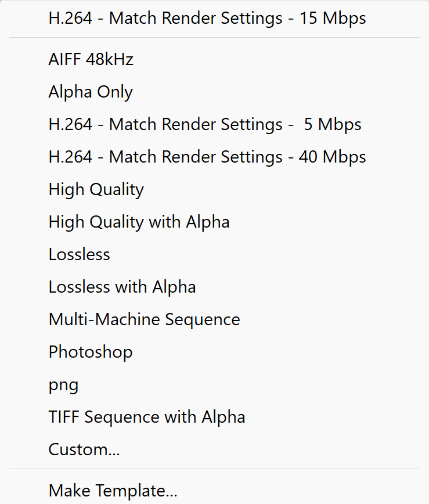Use the alpha-enabled TIFF sequence option

click(x=146, y=416)
